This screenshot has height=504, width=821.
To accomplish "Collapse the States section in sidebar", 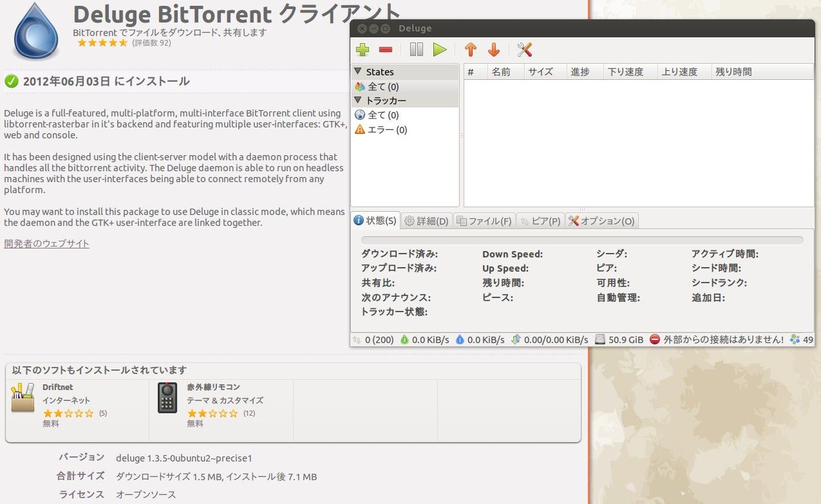I will [x=358, y=71].
